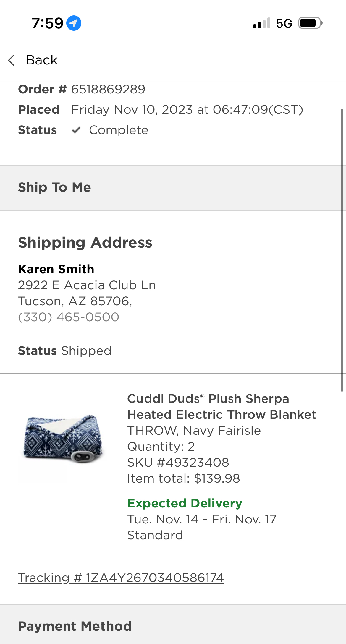Tap the Shipping Address heading
Image resolution: width=346 pixels, height=644 pixels.
85,243
